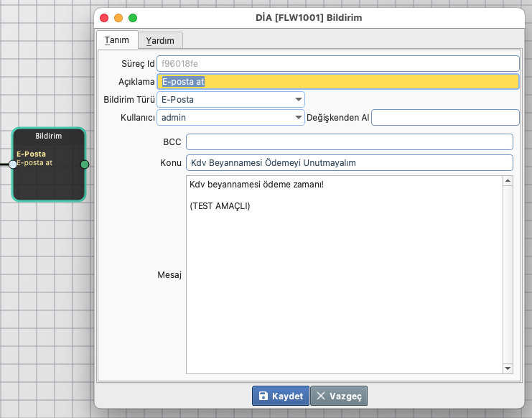Image resolution: width=532 pixels, height=418 pixels.
Task: Maximize the dialog with the green title-bar button
Action: [133, 17]
